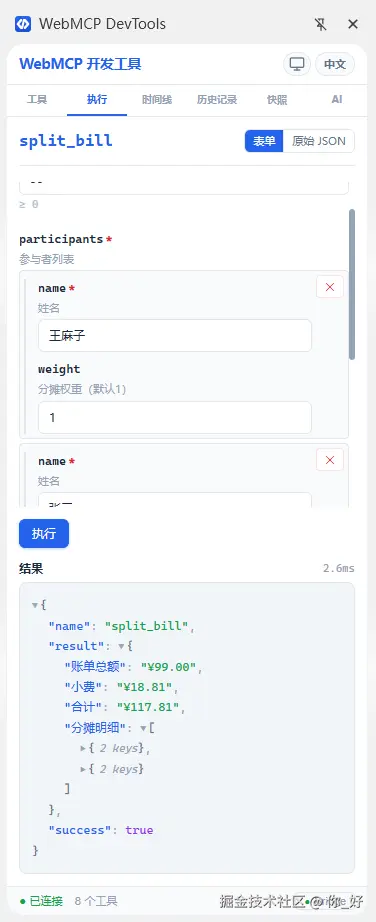Click the monitor display mode icon
Screen dimensions: 376x922
pos(297,64)
